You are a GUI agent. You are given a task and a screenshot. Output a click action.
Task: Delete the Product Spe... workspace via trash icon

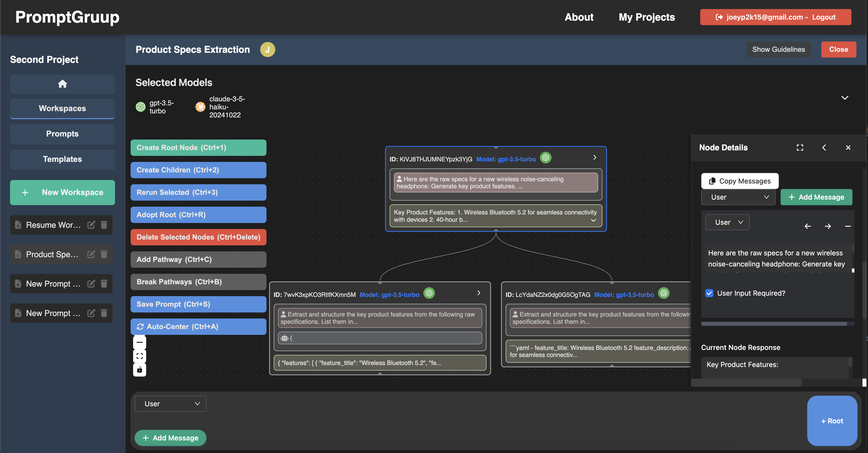coord(104,254)
